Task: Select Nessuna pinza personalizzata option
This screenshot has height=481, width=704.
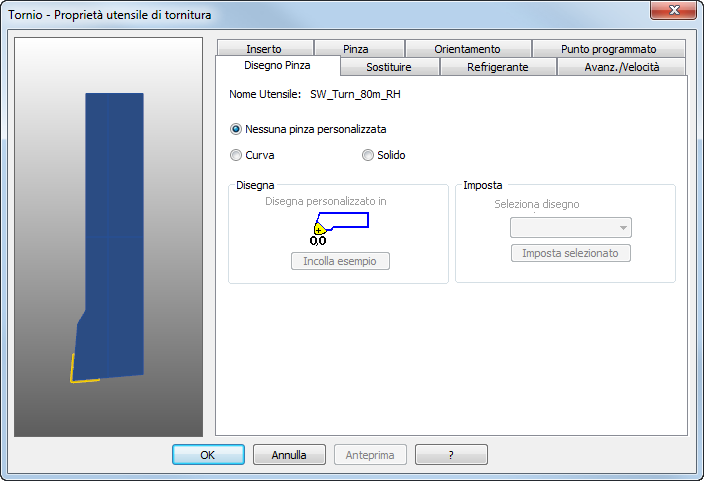Action: pyautogui.click(x=236, y=129)
